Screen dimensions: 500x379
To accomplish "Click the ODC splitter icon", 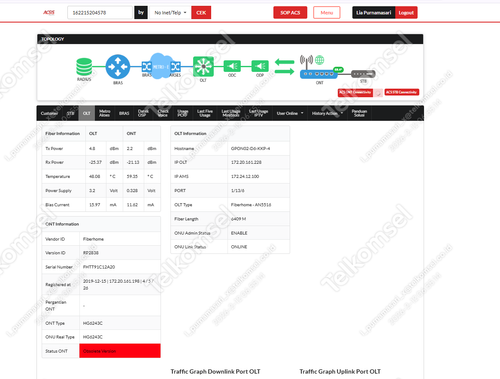I will pyautogui.click(x=232, y=66).
